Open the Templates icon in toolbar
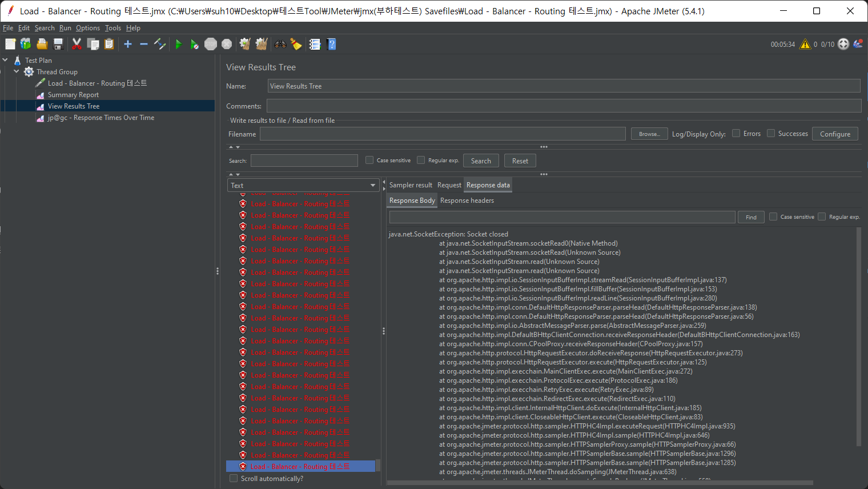 [26, 45]
